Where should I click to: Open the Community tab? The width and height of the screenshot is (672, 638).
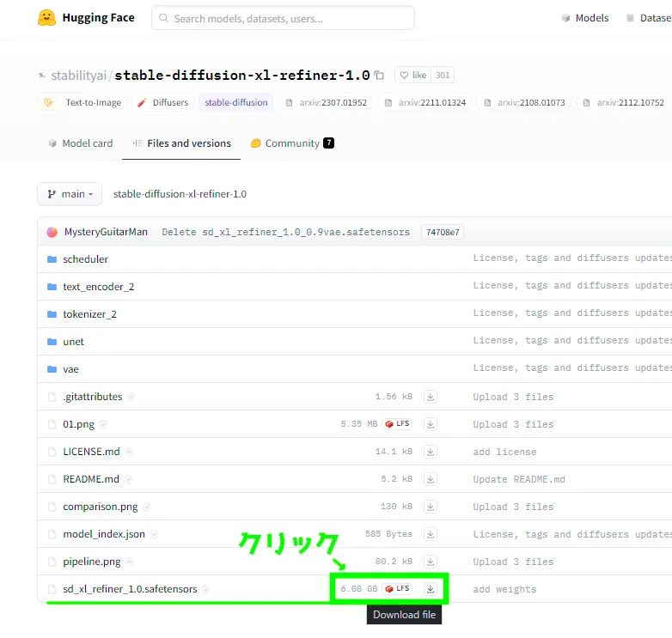(x=292, y=143)
